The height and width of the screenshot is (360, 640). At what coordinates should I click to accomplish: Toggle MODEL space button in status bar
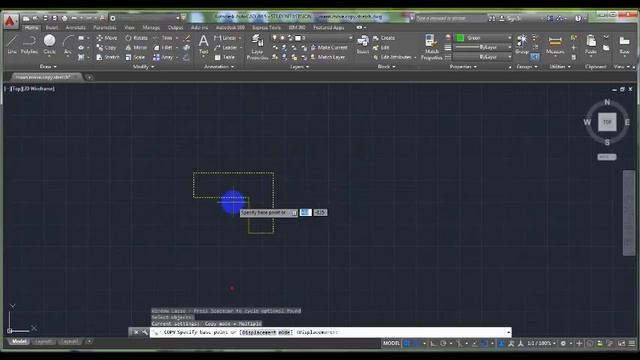click(391, 343)
